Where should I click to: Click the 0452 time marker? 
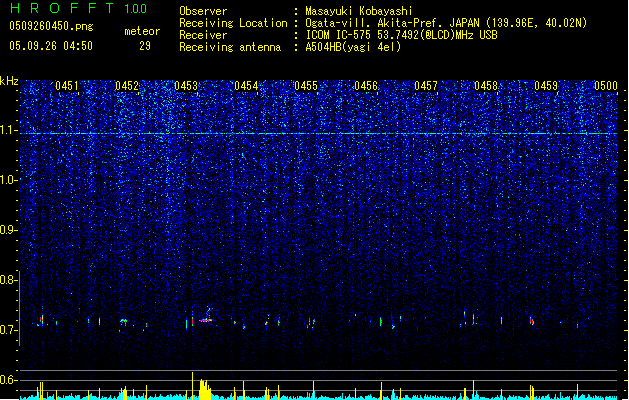[127, 86]
